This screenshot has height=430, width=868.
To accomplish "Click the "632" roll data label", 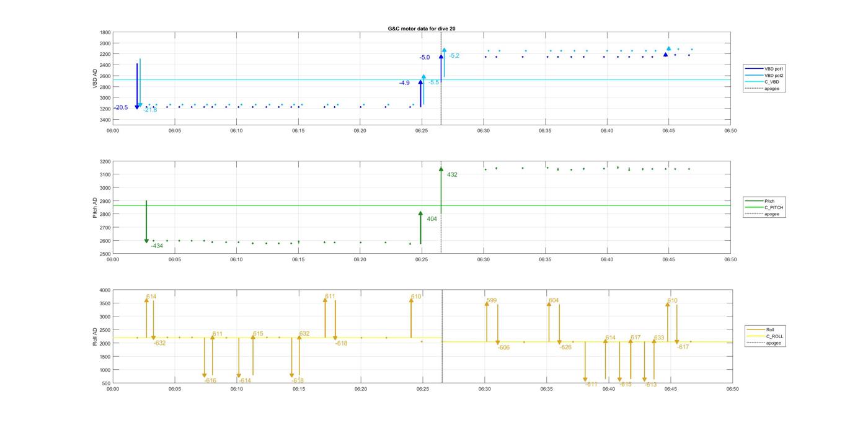I will pos(304,334).
